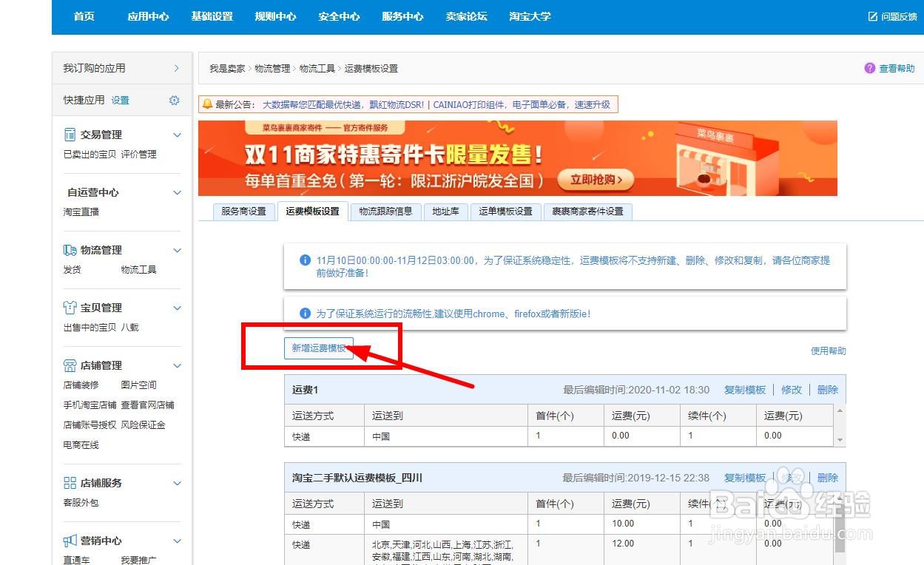The height and width of the screenshot is (565, 924).
Task: Collapse the 营销中心 section chevron
Action: 177,541
